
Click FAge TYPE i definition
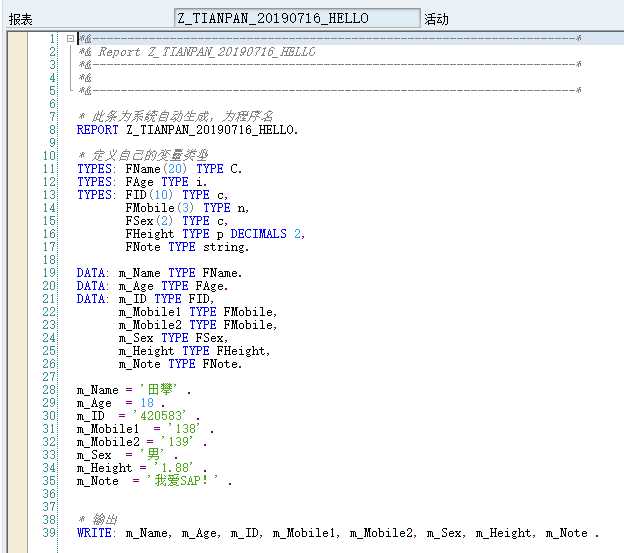click(166, 182)
